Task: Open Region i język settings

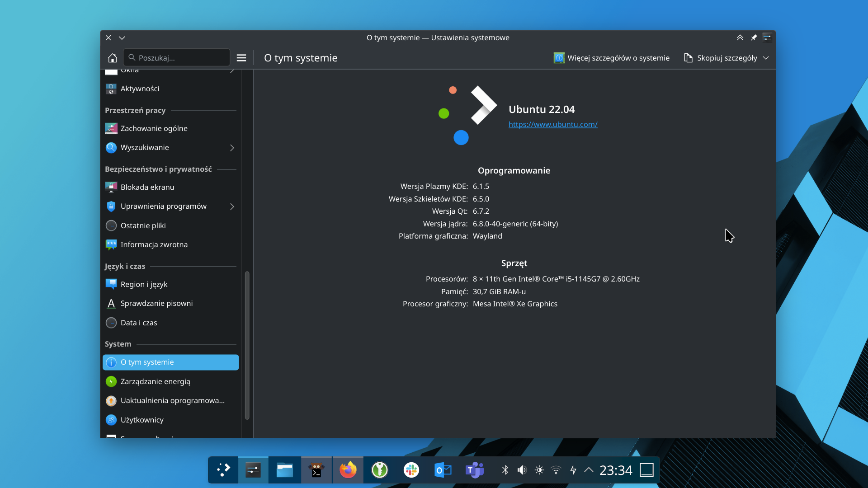Action: click(170, 284)
